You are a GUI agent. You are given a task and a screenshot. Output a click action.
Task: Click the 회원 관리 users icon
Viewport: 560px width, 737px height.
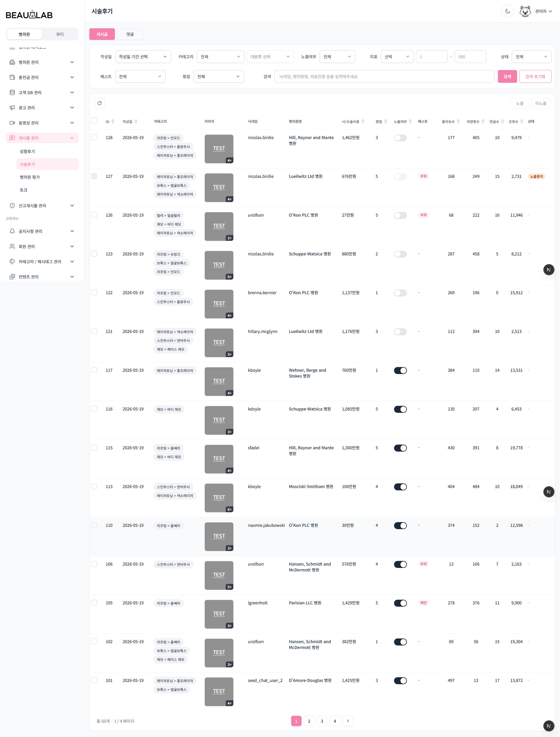pyautogui.click(x=12, y=247)
